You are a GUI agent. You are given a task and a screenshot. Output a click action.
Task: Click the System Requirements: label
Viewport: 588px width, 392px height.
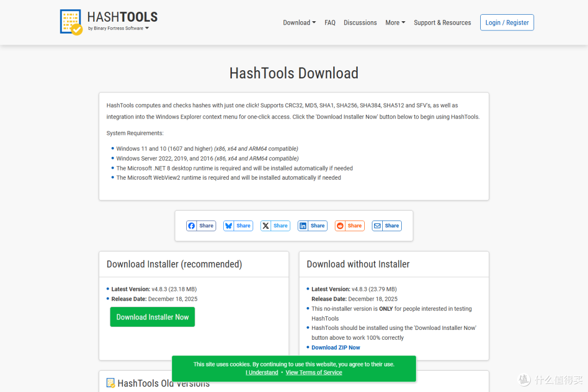pyautogui.click(x=135, y=133)
